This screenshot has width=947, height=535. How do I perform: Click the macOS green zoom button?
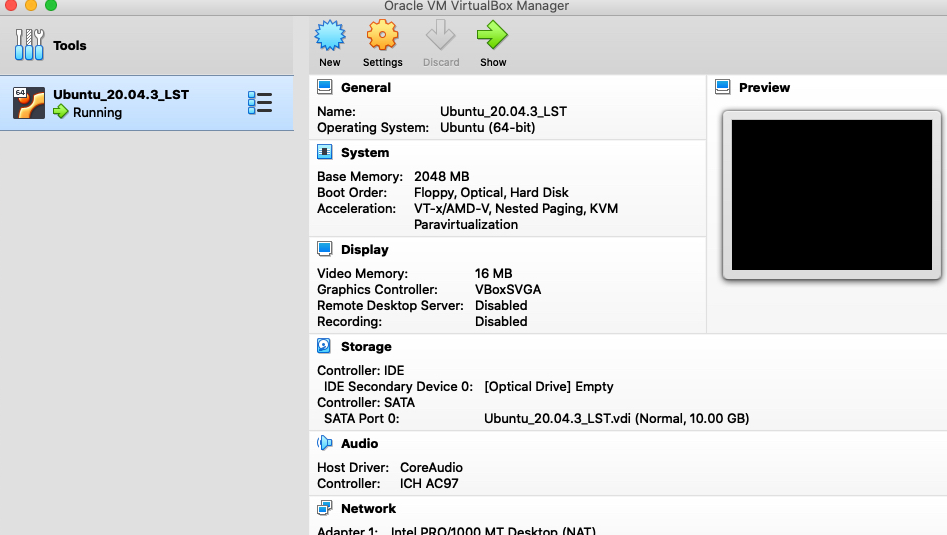[51, 5]
